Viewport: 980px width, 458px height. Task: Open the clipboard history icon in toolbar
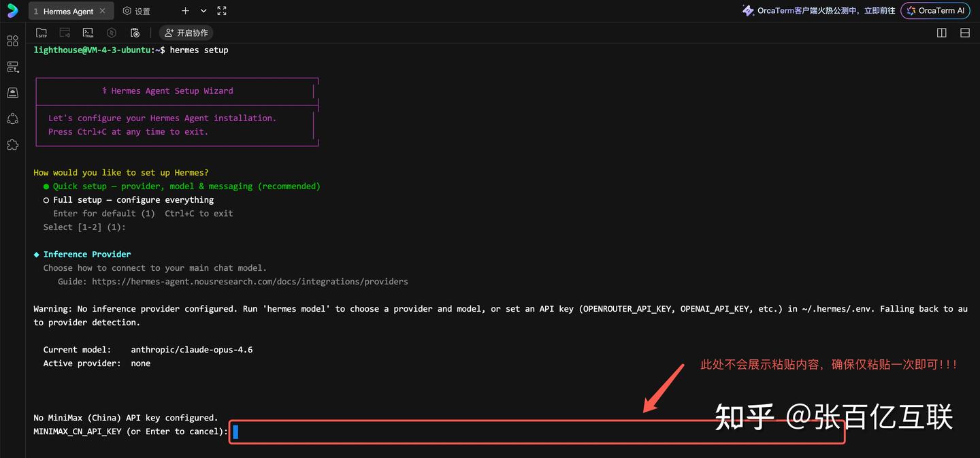135,33
